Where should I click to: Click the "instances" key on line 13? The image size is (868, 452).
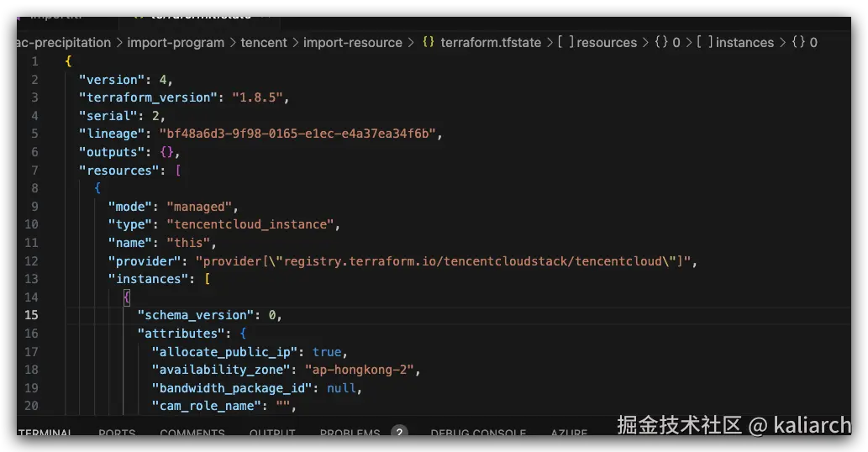(x=149, y=279)
